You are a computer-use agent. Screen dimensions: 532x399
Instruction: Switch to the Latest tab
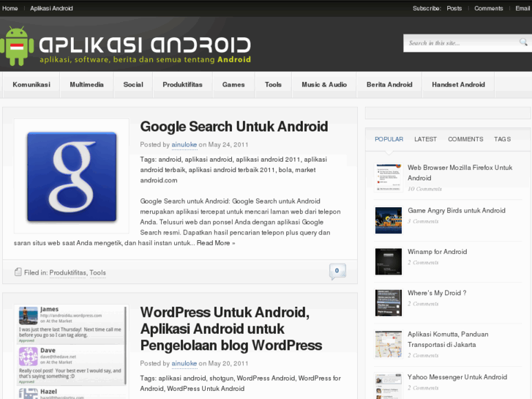point(425,139)
